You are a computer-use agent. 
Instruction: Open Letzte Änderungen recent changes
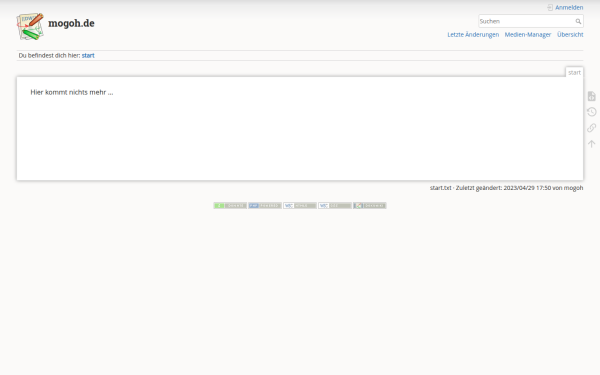(x=473, y=34)
